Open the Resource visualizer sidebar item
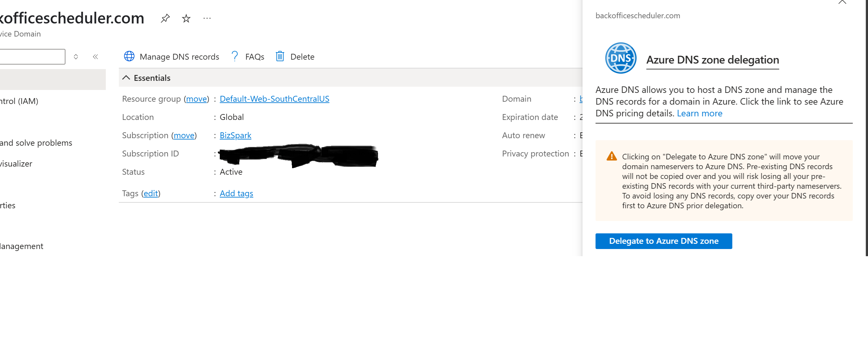 coord(16,164)
